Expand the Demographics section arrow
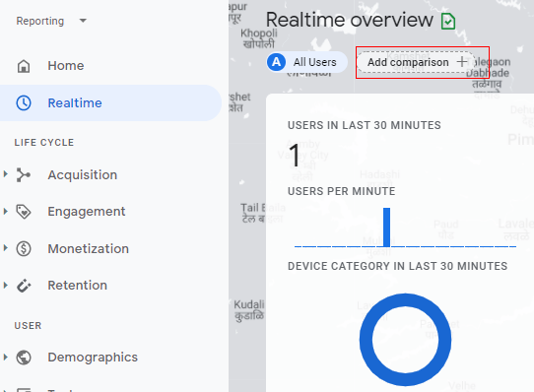Viewport: 534px width, 392px height. click(5, 357)
